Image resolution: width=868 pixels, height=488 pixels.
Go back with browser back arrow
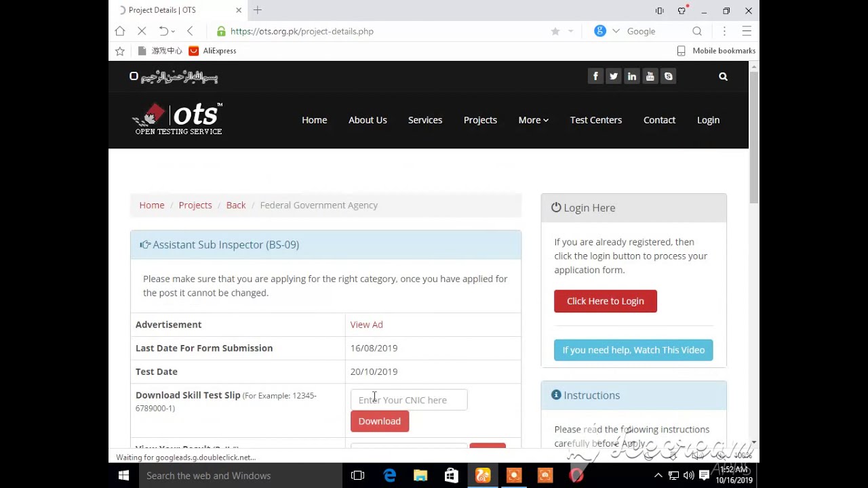[191, 31]
